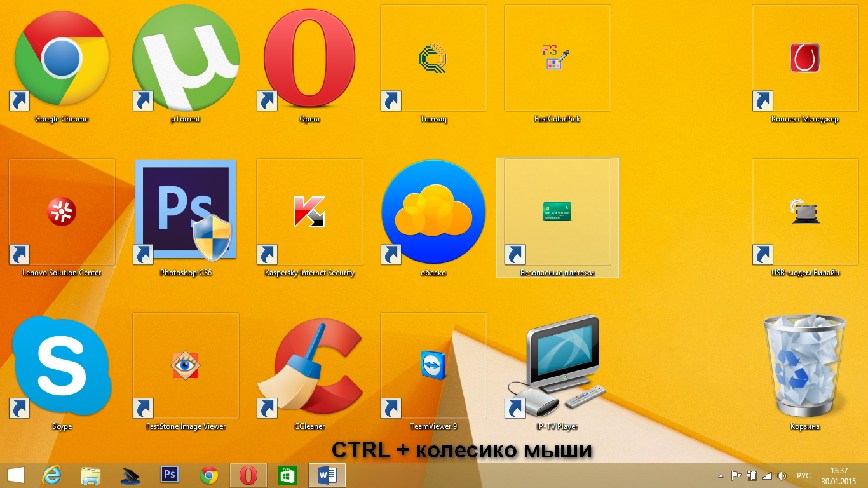
Task: Open the Windows Store taskbar icon
Action: [288, 475]
